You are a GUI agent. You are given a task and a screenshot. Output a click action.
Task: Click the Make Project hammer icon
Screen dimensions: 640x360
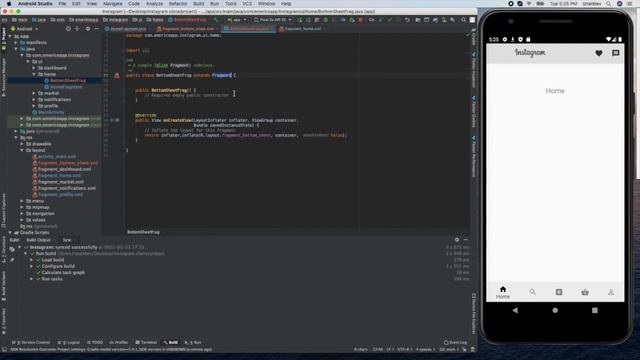click(216, 20)
